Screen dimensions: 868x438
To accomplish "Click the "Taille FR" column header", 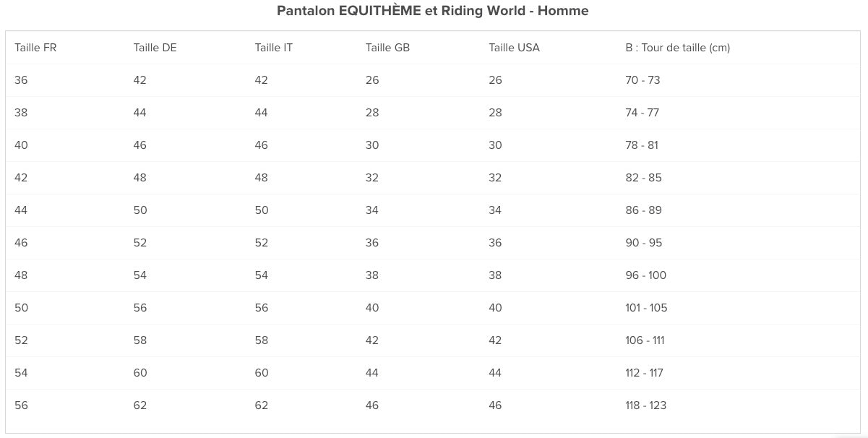I will [35, 48].
